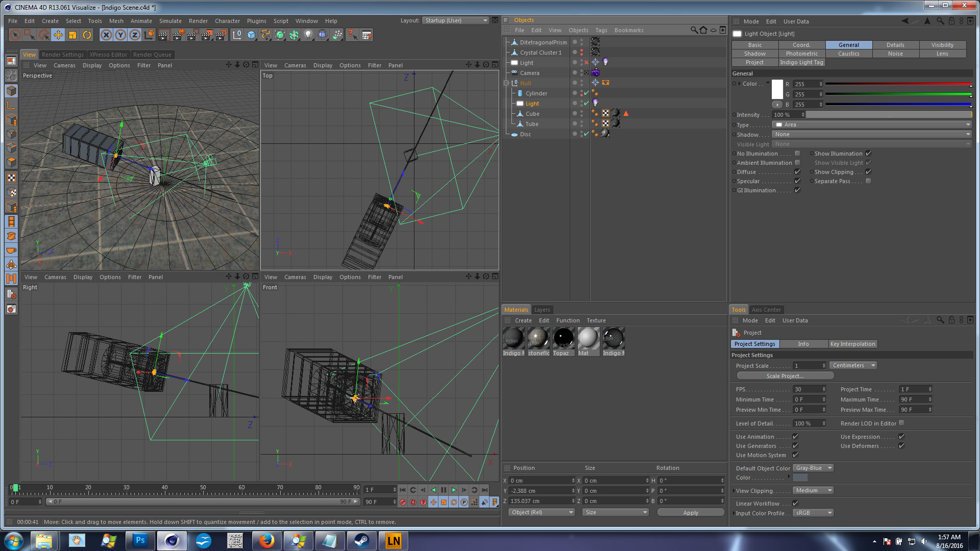
Task: Toggle the Y axis lock icon
Action: (x=120, y=35)
